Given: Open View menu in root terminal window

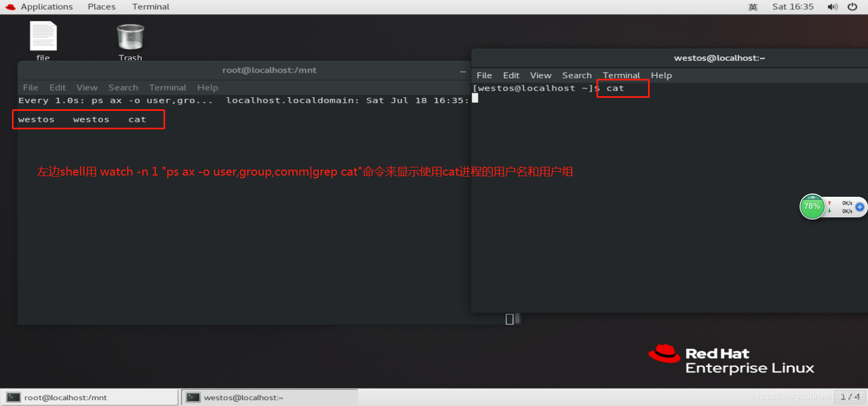Looking at the screenshot, I should click(87, 88).
